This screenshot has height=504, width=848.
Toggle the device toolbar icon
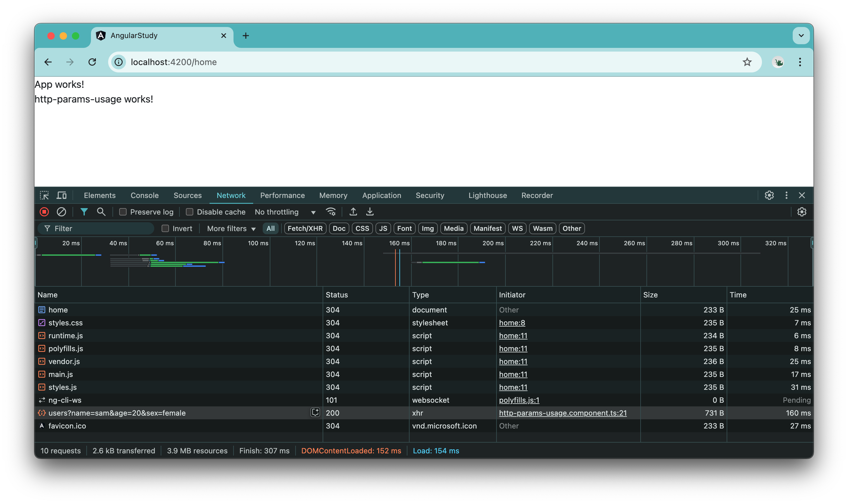pos(61,195)
